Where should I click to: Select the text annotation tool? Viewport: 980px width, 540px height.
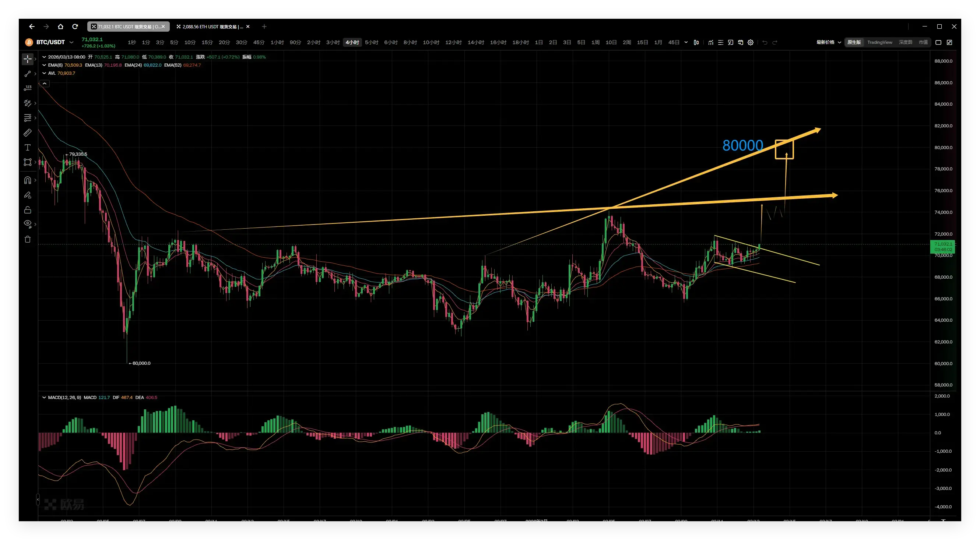click(27, 148)
